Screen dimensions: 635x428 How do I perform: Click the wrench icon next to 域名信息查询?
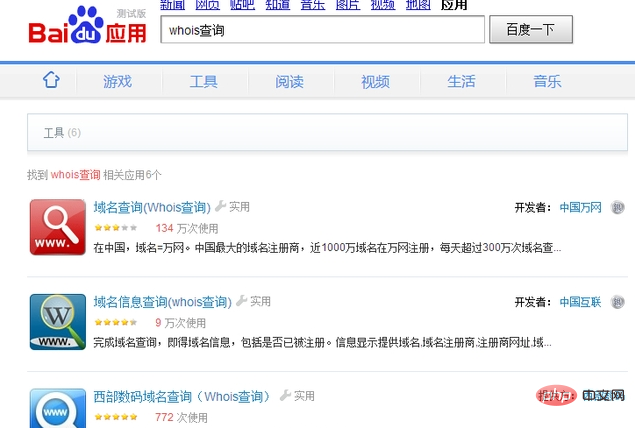[241, 301]
